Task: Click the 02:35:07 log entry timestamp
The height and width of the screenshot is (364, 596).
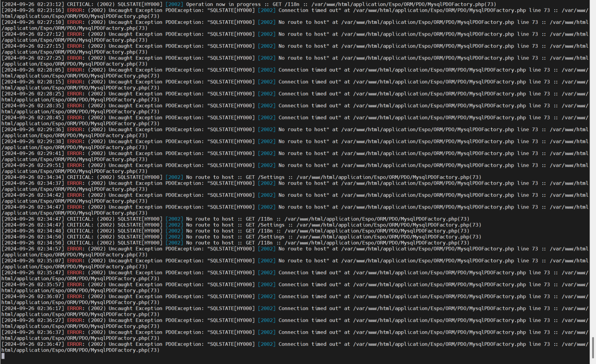Action: tap(33, 261)
